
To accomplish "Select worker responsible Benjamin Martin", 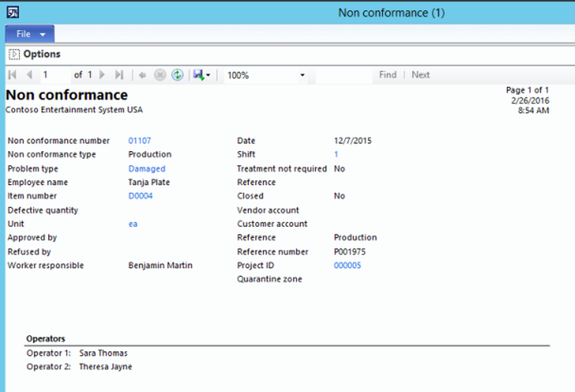I will [x=160, y=265].
